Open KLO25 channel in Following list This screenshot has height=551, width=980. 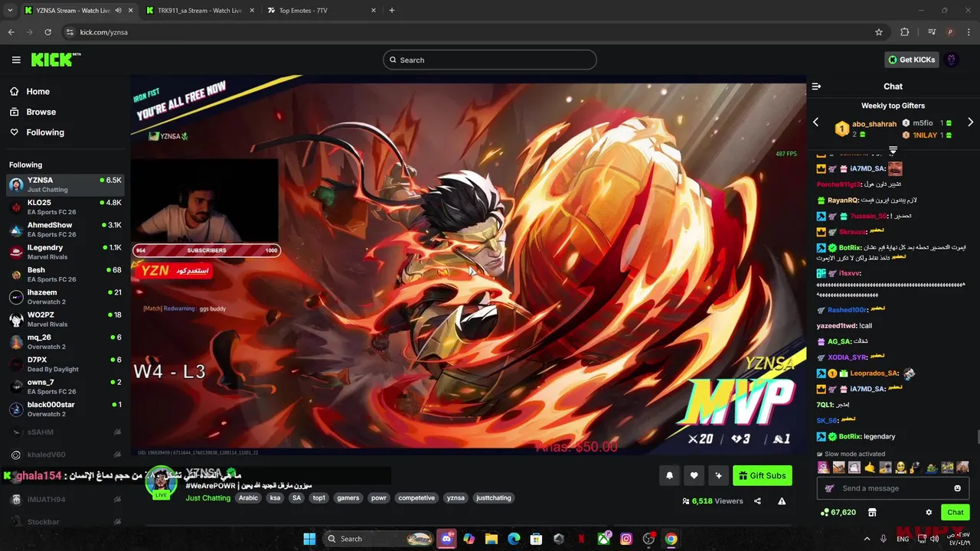tap(65, 207)
